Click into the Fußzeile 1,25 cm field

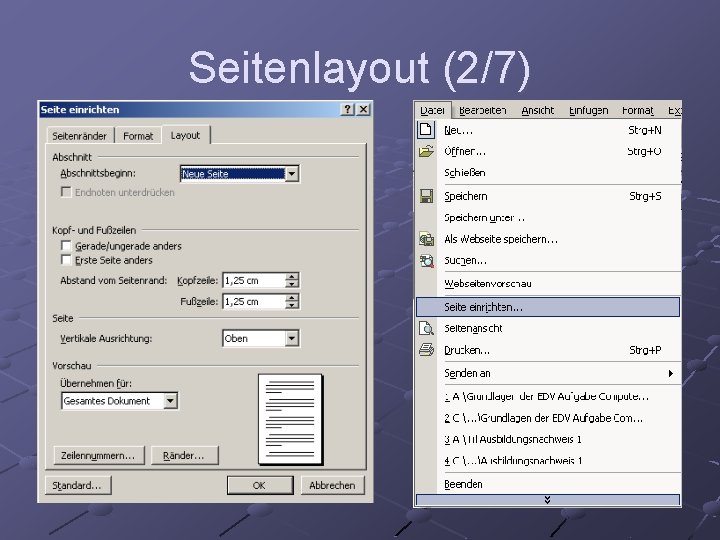click(253, 302)
